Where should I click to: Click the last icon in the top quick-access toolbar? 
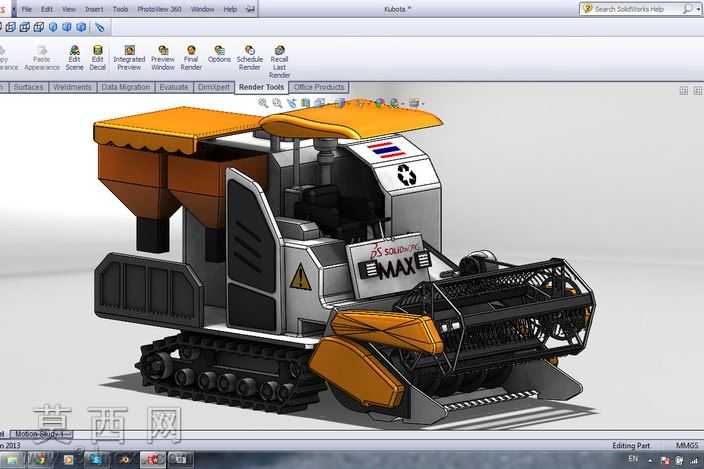(100, 27)
